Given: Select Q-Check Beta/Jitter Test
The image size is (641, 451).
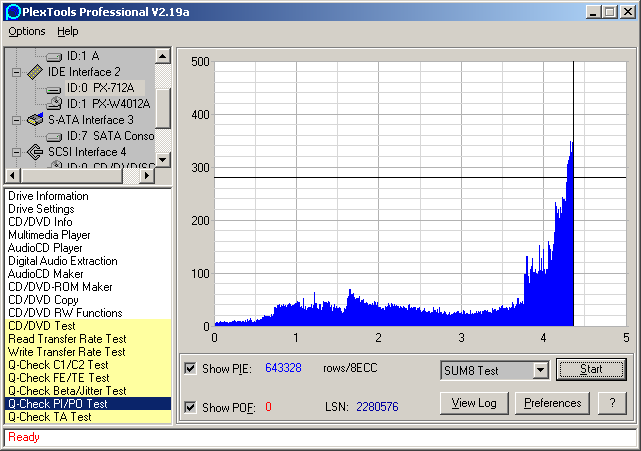Looking at the screenshot, I should (88, 391).
